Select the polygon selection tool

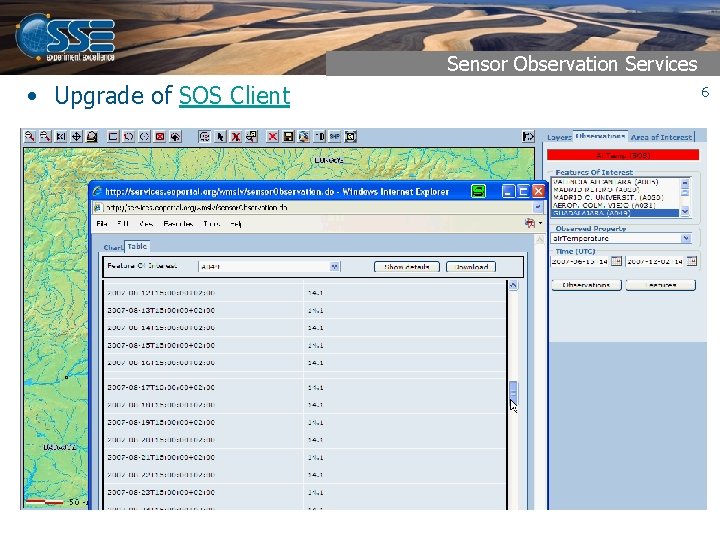[129, 136]
